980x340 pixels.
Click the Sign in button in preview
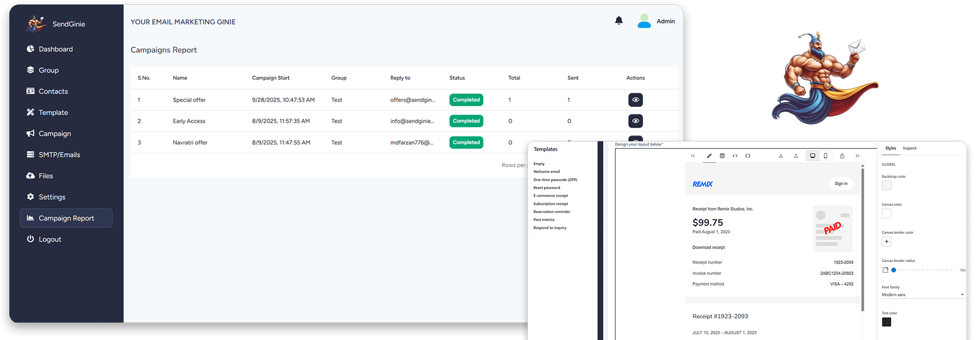click(x=841, y=184)
